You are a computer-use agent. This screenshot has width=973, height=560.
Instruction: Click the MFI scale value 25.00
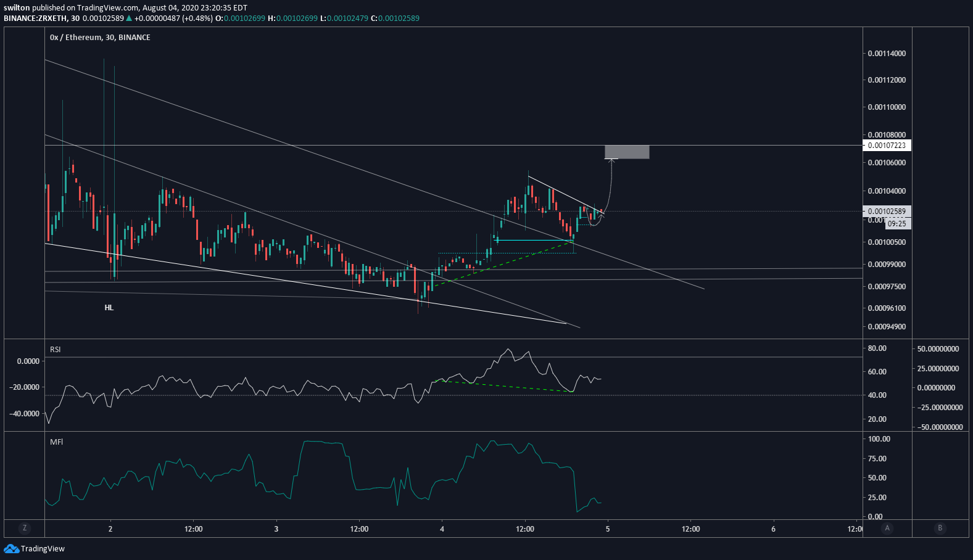pos(877,498)
